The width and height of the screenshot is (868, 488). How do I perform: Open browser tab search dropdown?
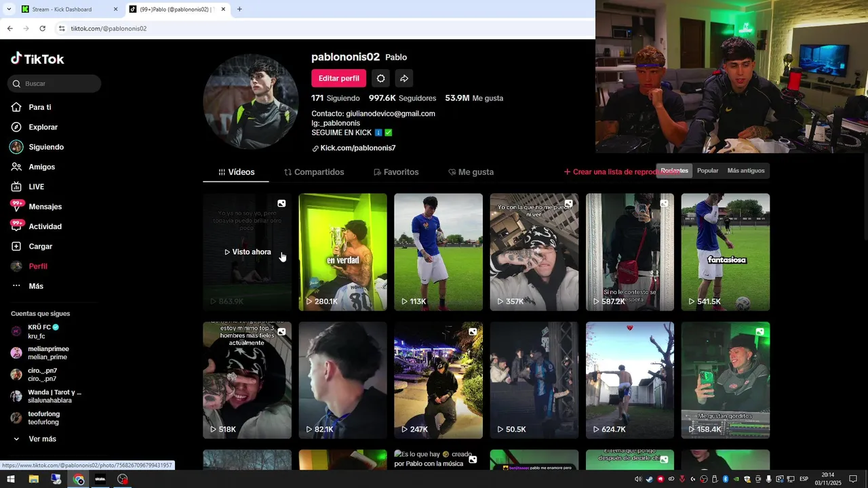pos(9,9)
